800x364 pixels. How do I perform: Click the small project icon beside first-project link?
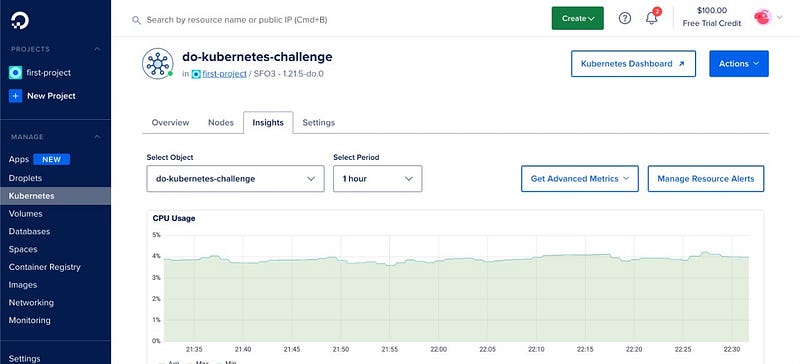point(196,74)
